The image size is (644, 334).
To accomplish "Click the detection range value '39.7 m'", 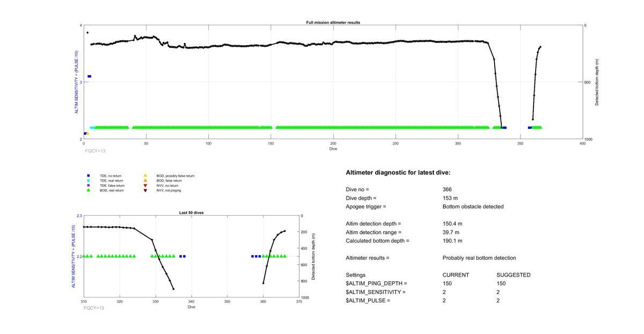I will 451,232.
